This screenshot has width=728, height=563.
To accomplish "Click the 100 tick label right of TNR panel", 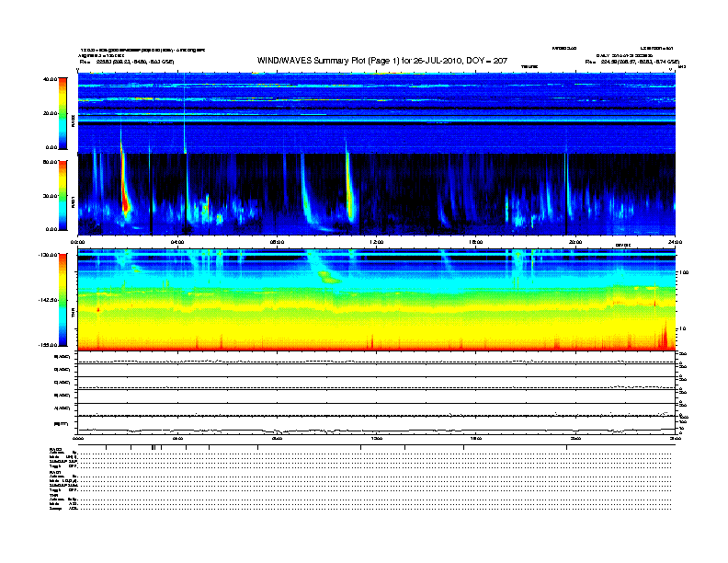I will click(x=683, y=272).
